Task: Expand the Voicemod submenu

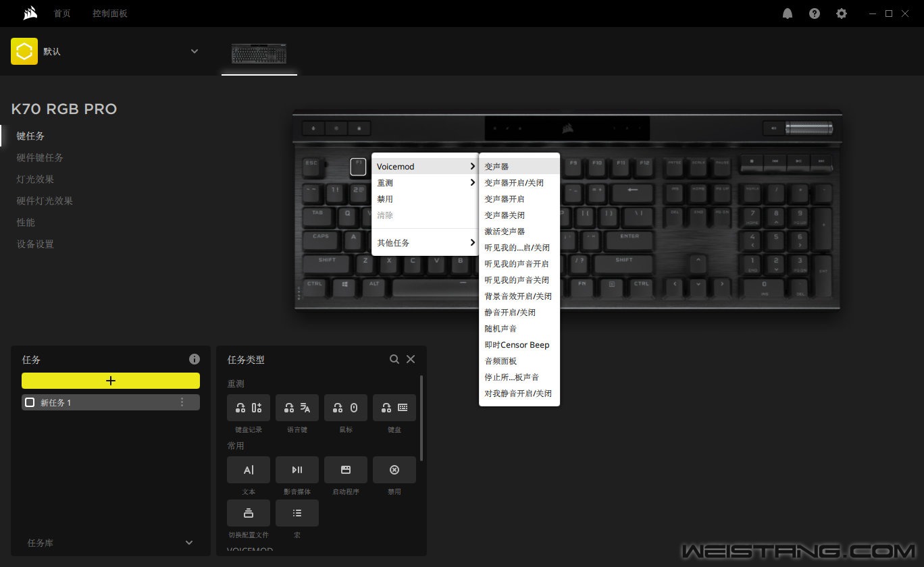Action: 425,166
